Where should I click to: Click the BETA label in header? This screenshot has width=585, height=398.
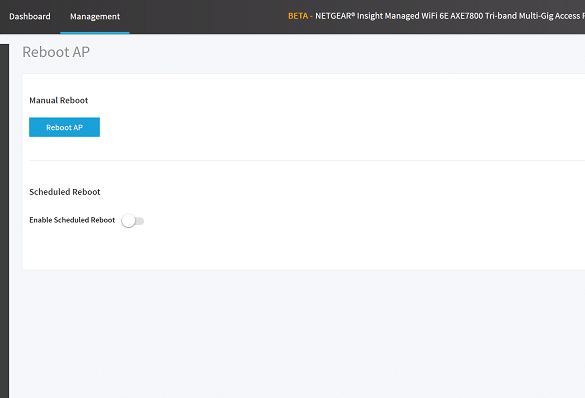click(x=298, y=16)
